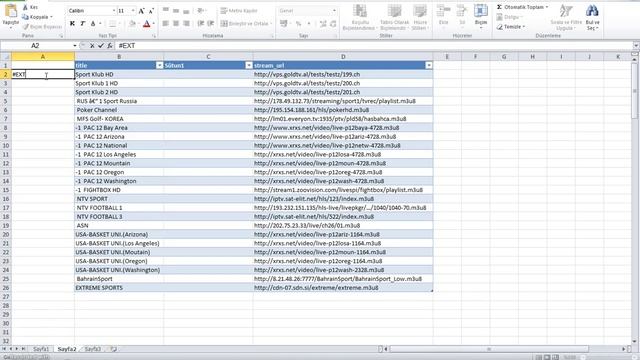This screenshot has height=360, width=640.
Task: Click the cell borders icon
Action: (x=112, y=24)
